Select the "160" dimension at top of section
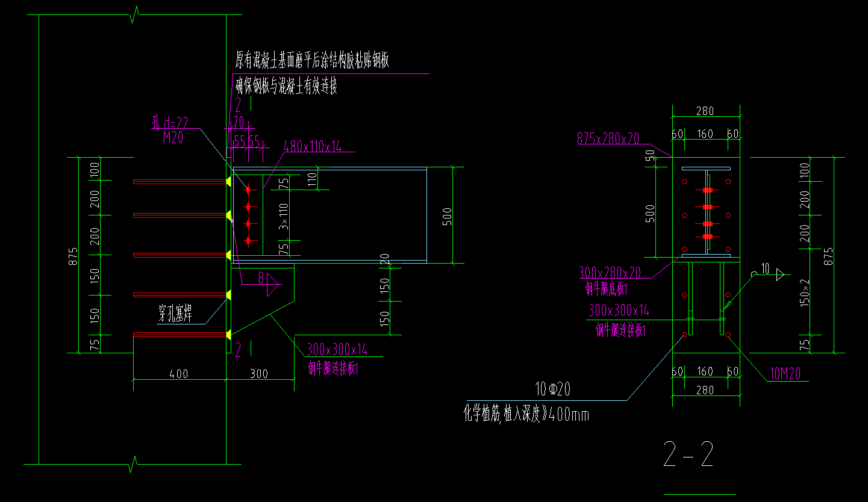868x502 pixels. point(705,134)
